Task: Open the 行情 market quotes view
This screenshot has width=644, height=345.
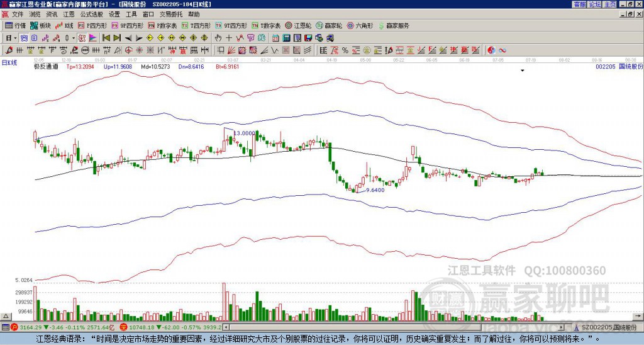Action: pyautogui.click(x=16, y=26)
